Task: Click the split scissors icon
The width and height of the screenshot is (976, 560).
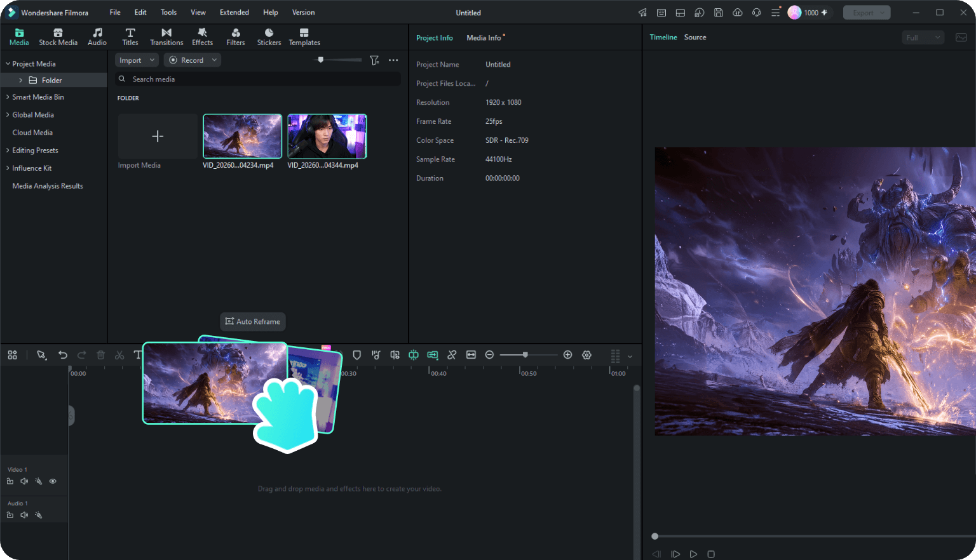Action: coord(119,355)
